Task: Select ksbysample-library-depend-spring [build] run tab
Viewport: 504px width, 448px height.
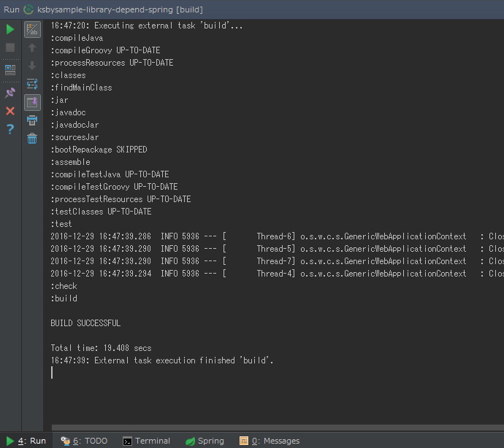Action: coord(120,9)
